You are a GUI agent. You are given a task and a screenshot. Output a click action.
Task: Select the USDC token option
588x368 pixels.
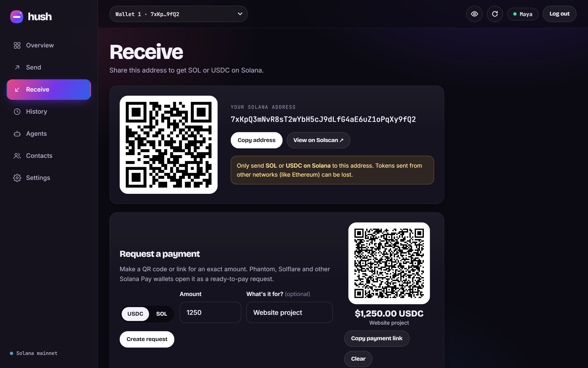click(135, 314)
